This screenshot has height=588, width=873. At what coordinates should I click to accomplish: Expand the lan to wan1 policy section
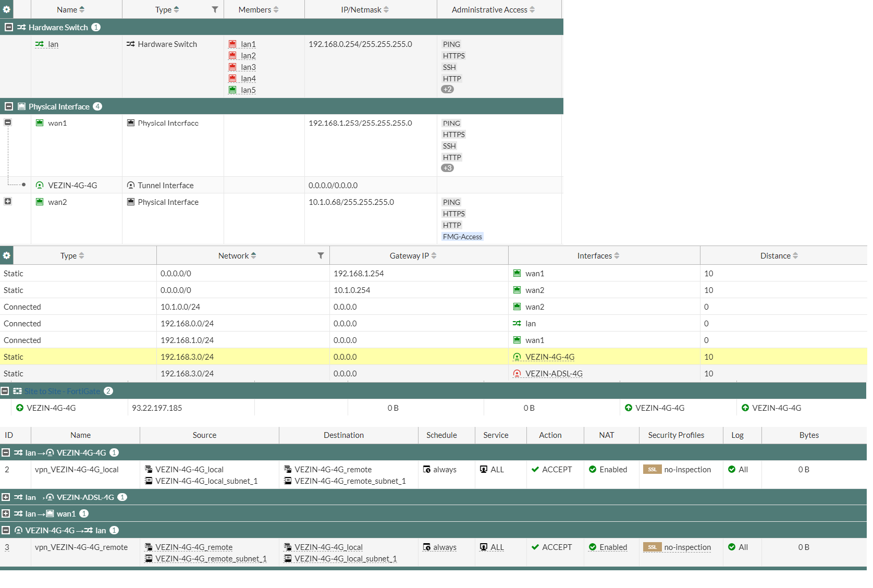pos(6,514)
